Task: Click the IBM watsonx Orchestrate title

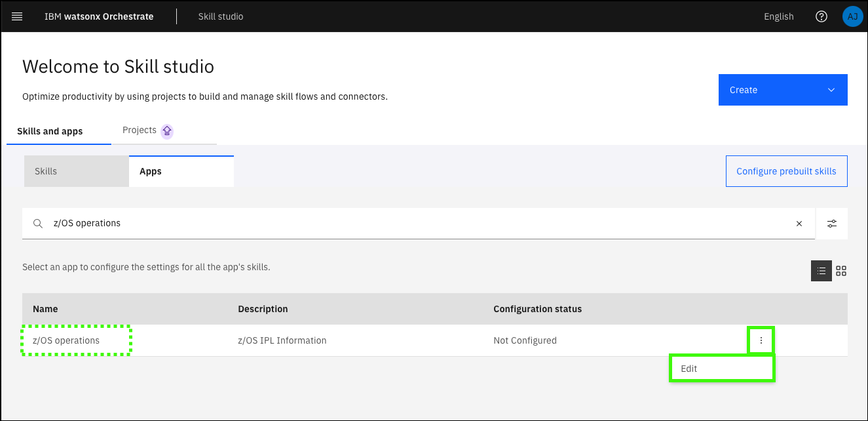Action: tap(99, 16)
